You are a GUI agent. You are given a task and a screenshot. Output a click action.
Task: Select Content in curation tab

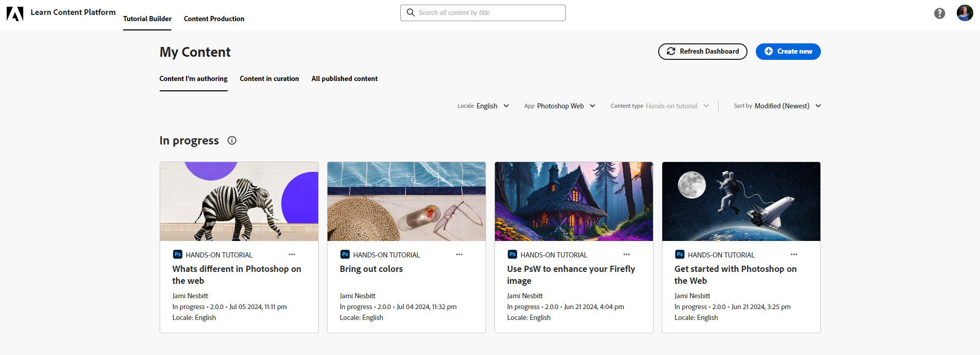269,78
